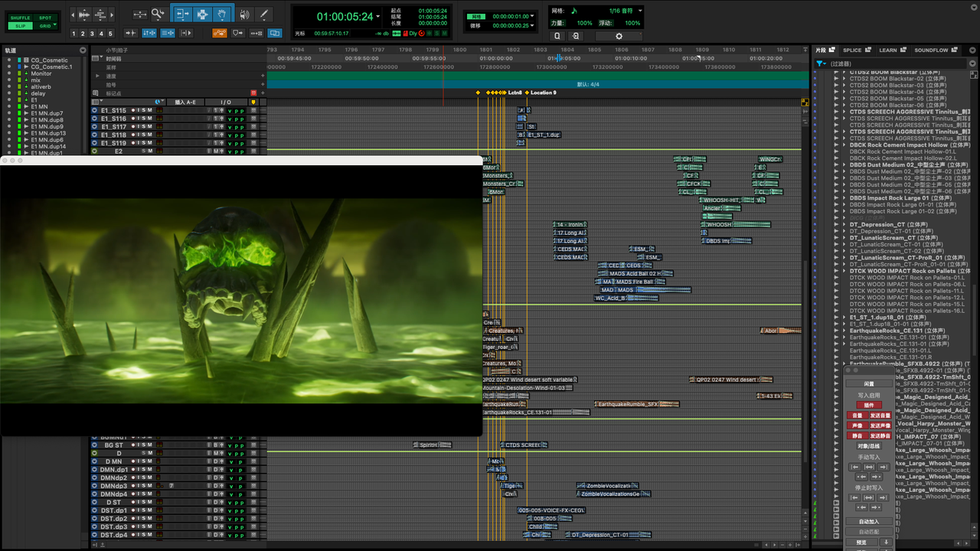Click the Insertion Follows Playback icon
Image resolution: width=980 pixels, height=551 pixels.
[x=186, y=33]
